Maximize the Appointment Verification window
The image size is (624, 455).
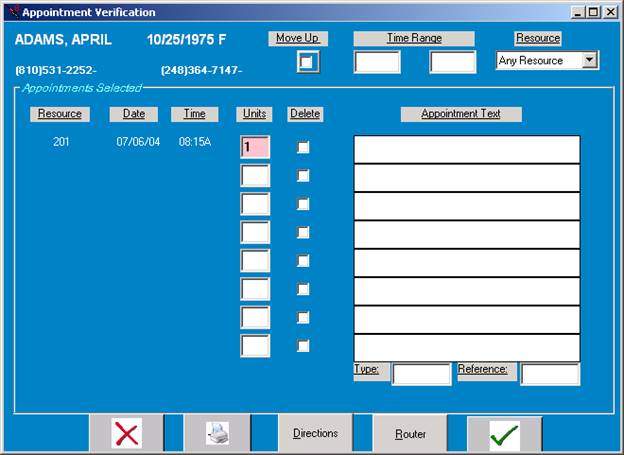point(593,12)
